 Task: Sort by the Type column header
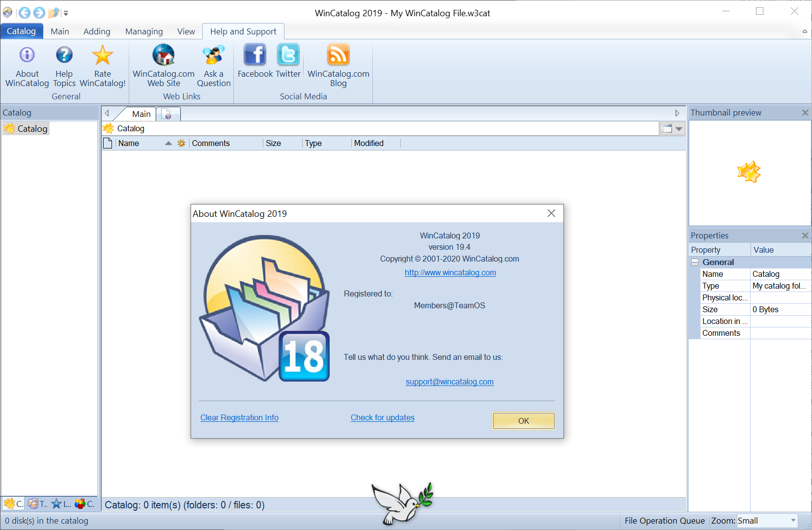327,143
